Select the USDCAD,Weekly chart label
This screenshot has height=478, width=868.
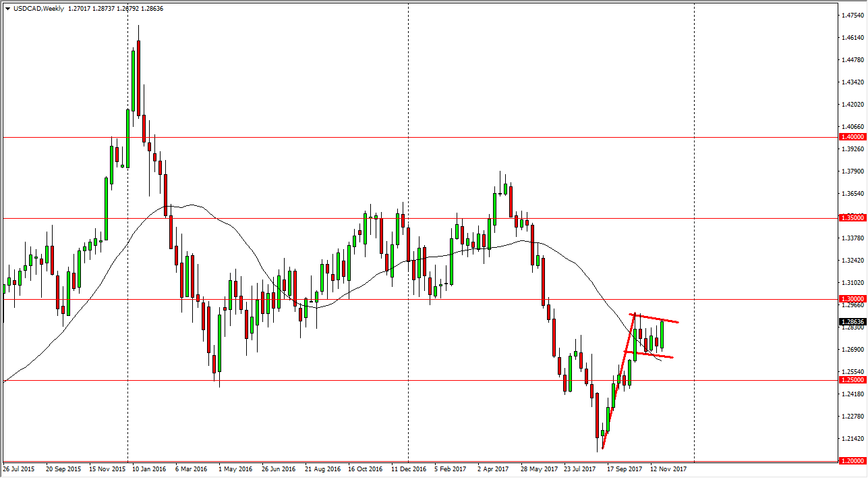pos(37,9)
